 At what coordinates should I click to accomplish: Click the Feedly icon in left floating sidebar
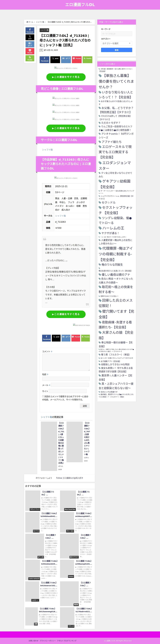click(x=30, y=58)
